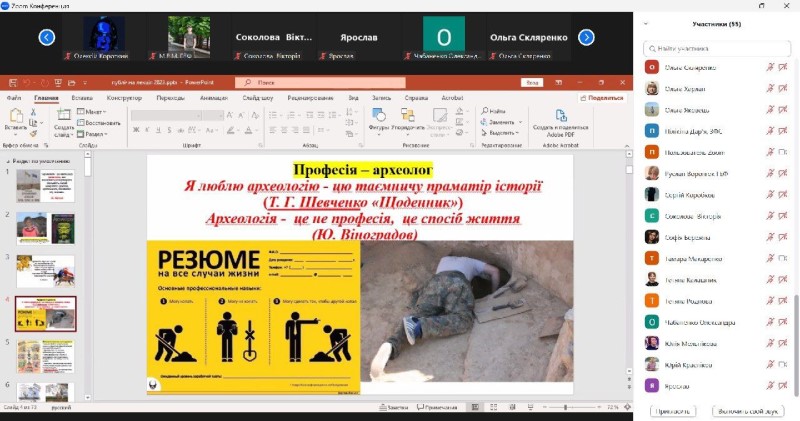Click the PowerPoint Paste (Вставить) icon
The height and width of the screenshot is (421, 800).
pyautogui.click(x=15, y=118)
